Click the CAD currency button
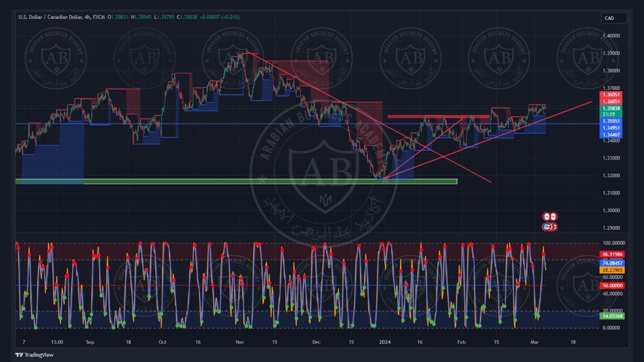The height and width of the screenshot is (362, 644). [614, 18]
